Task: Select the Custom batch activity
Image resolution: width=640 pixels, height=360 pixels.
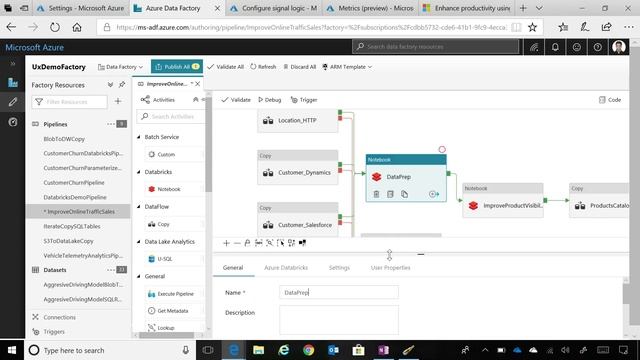Action: [174, 155]
